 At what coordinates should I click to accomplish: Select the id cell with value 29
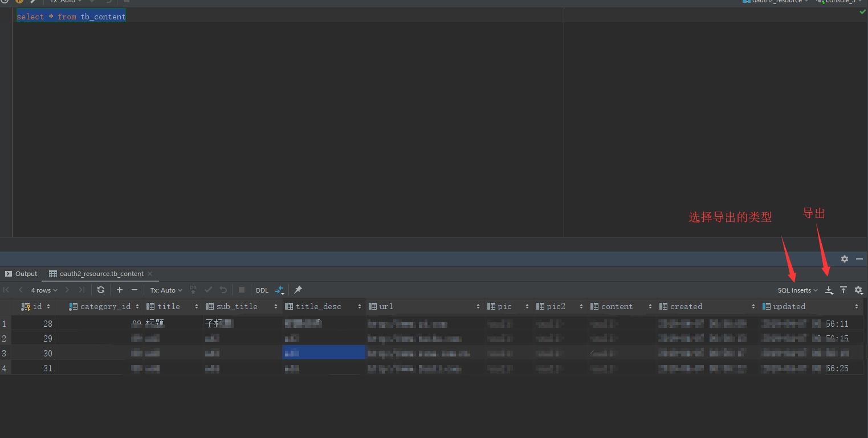(x=33, y=338)
